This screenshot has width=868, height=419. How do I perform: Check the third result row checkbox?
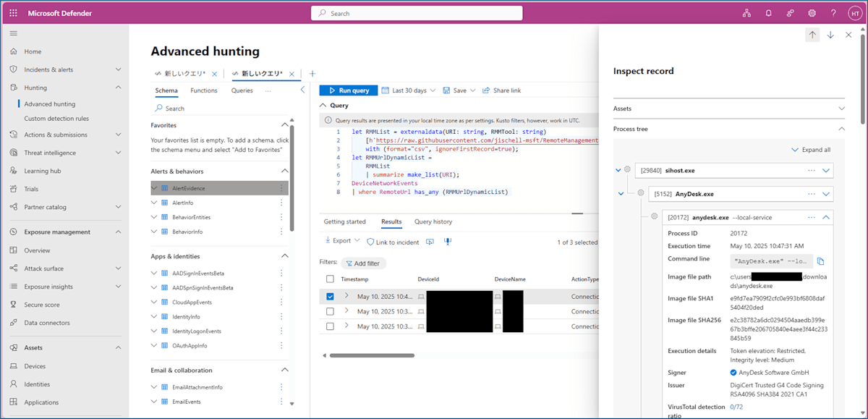click(x=330, y=326)
